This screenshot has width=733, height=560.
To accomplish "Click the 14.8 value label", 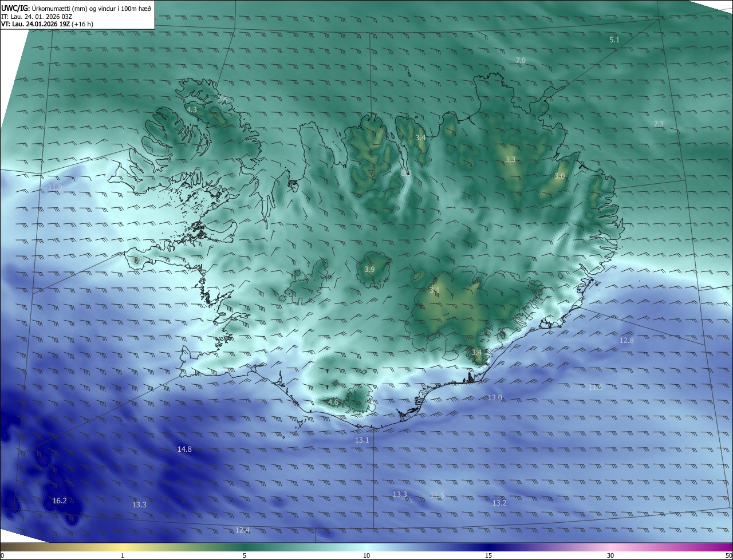I will click(x=184, y=449).
